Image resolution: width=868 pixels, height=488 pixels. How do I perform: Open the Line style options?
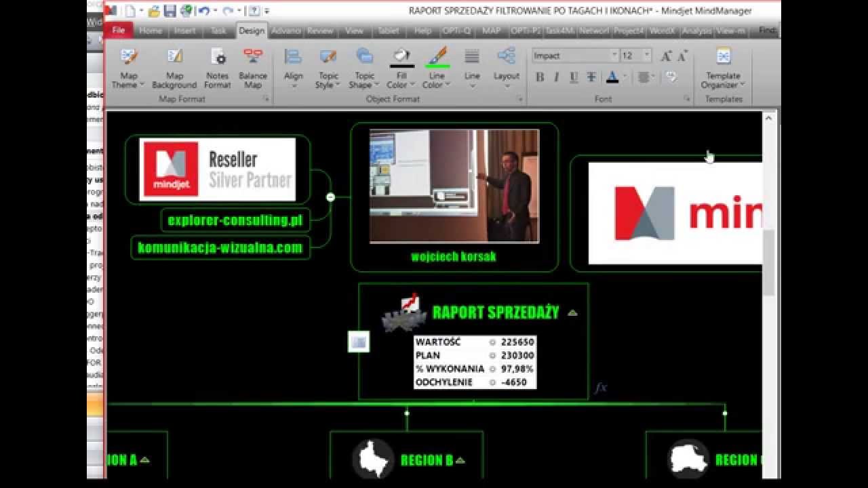coord(472,68)
